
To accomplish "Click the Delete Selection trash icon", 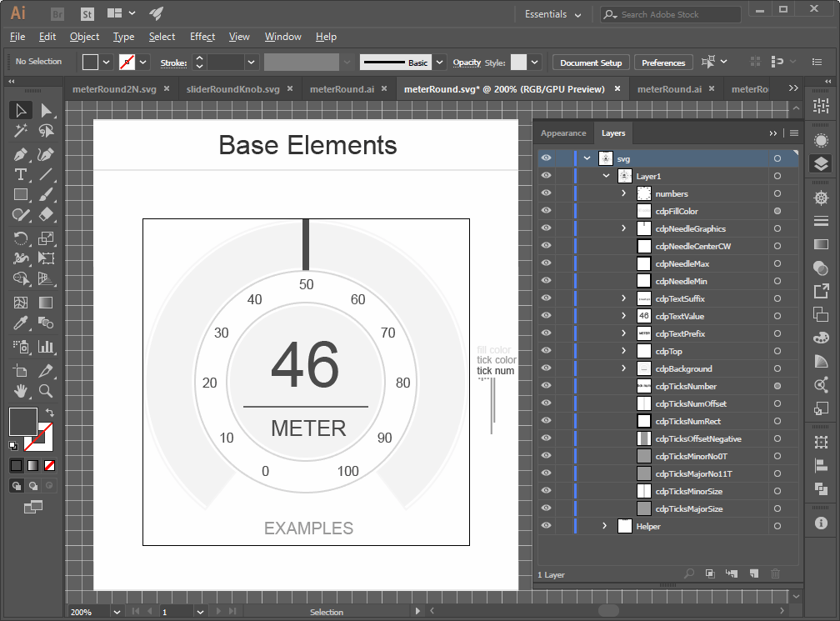I will 775,573.
